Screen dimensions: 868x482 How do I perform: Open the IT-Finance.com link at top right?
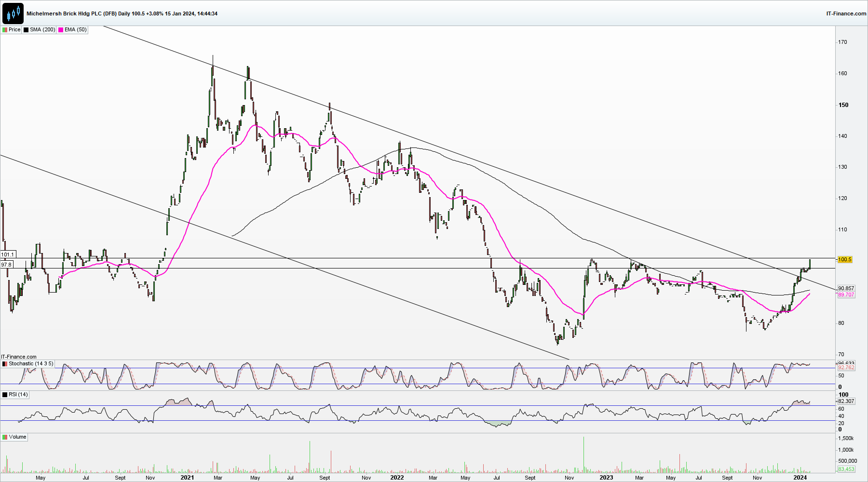pyautogui.click(x=846, y=13)
